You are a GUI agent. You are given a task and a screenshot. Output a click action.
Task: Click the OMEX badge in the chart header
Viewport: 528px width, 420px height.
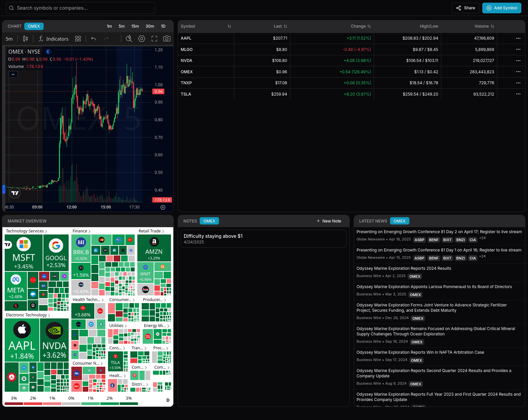pos(34,26)
